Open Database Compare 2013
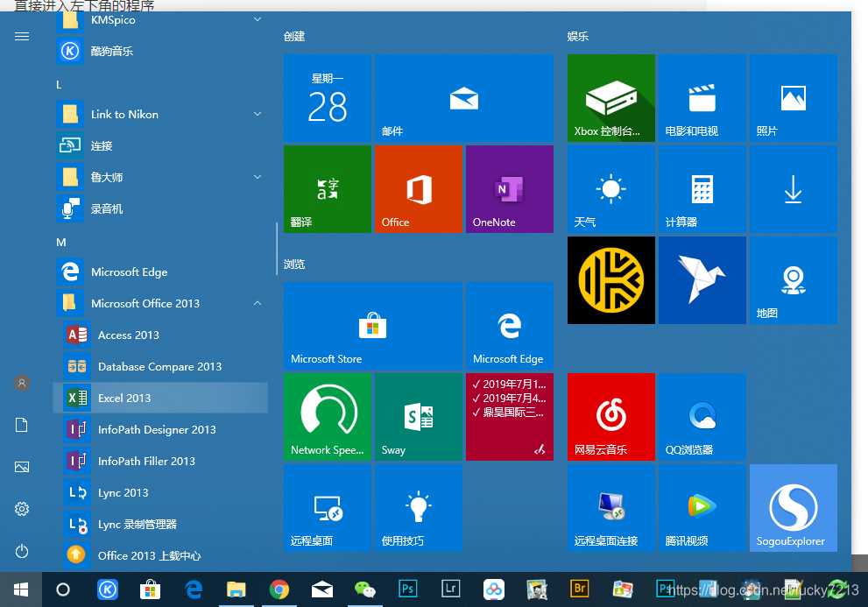The image size is (868, 607). pyautogui.click(x=160, y=366)
